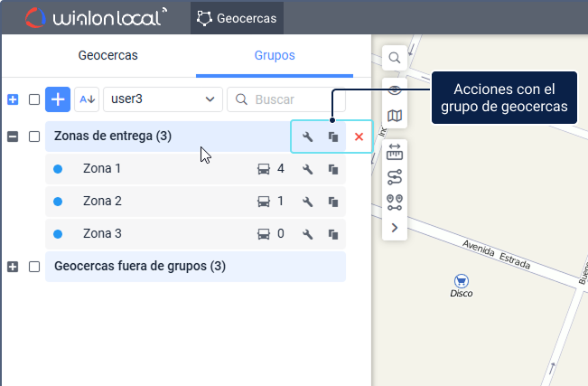Click the map layers icon

pos(395,116)
